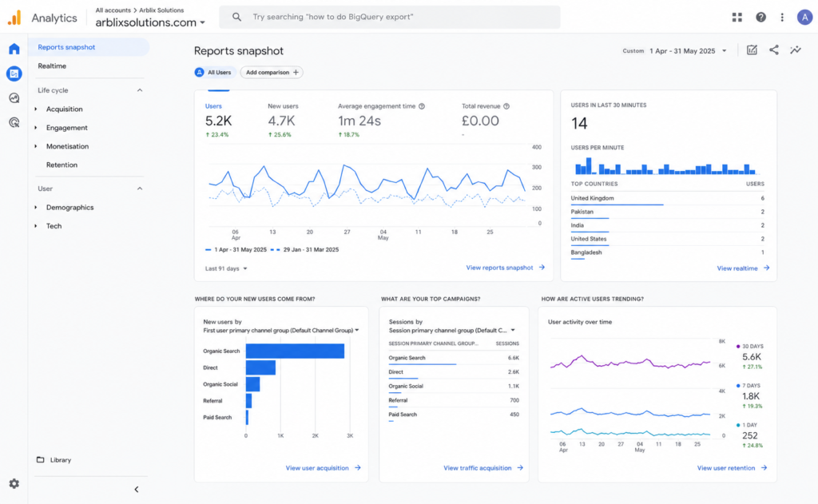
Task: Open the Insights sparkline icon
Action: point(796,50)
